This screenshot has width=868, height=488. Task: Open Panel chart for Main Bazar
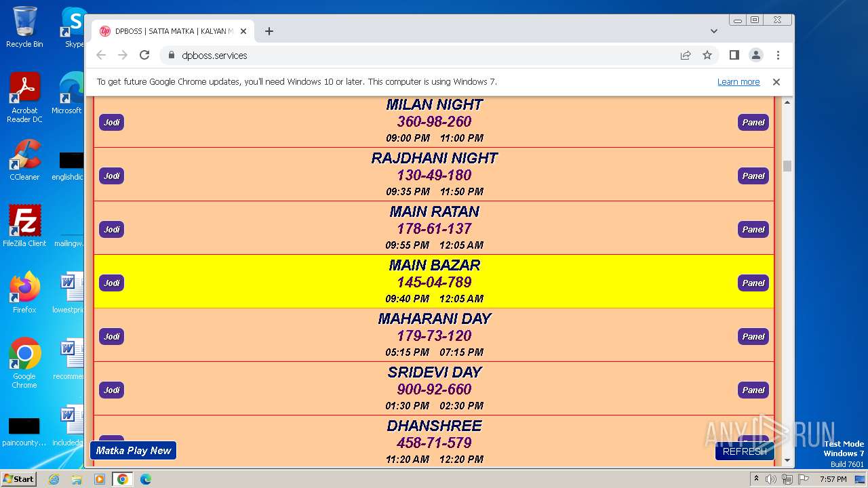pos(753,283)
